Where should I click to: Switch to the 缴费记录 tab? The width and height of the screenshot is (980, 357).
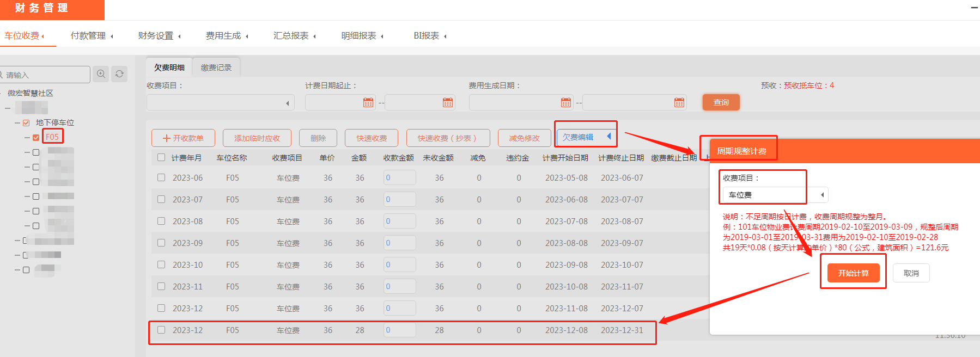tap(216, 67)
